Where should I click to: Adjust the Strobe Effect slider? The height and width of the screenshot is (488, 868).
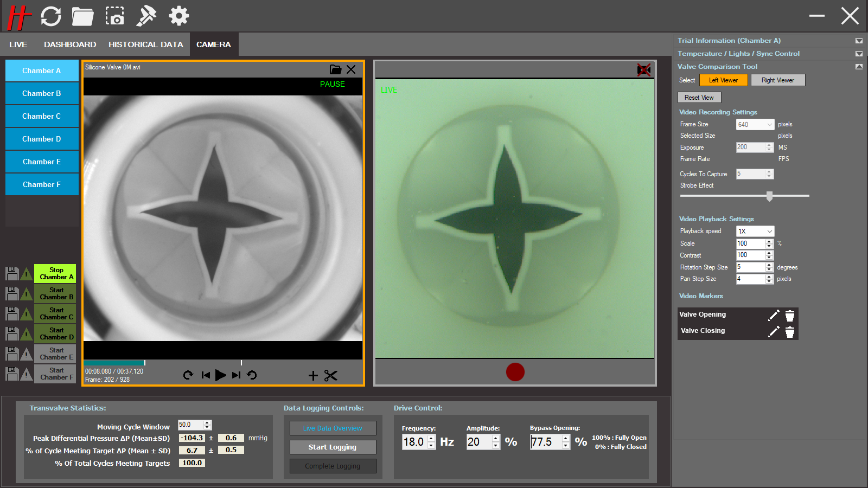(769, 196)
